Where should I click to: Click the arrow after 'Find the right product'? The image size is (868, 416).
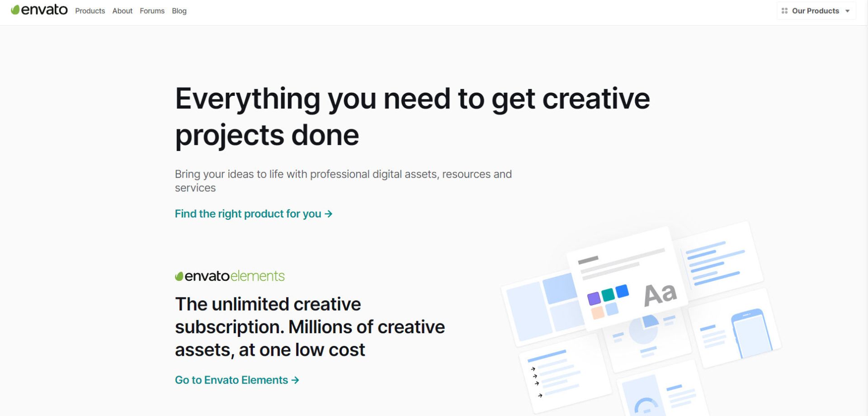coord(329,214)
